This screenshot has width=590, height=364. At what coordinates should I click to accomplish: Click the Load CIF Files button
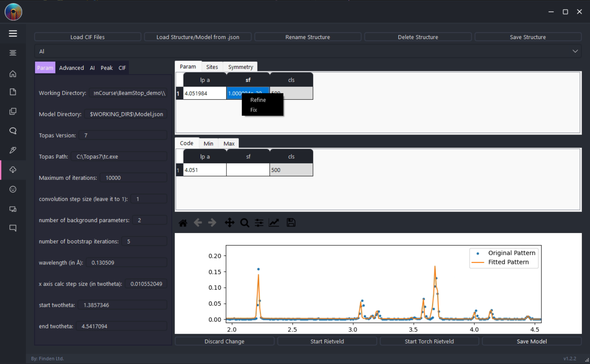click(x=87, y=37)
